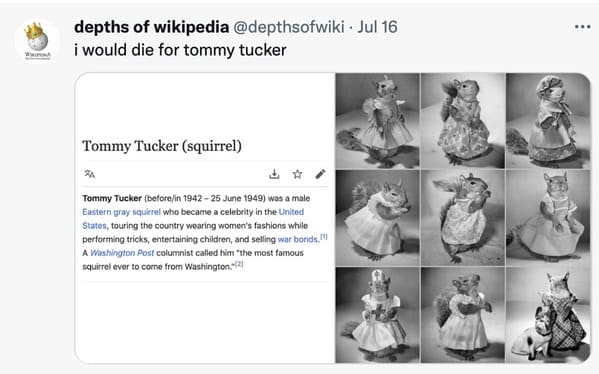This screenshot has height=374, width=599.
Task: Click the pencil edit icon
Action: pos(321,174)
